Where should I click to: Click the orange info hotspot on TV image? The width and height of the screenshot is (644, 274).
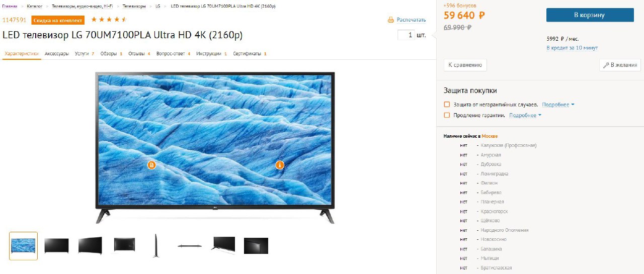tap(280, 165)
